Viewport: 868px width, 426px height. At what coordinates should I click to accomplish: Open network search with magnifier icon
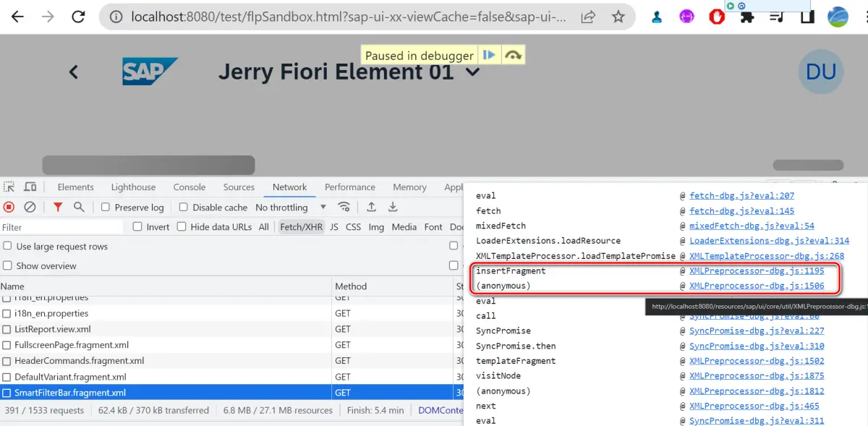pos(79,207)
